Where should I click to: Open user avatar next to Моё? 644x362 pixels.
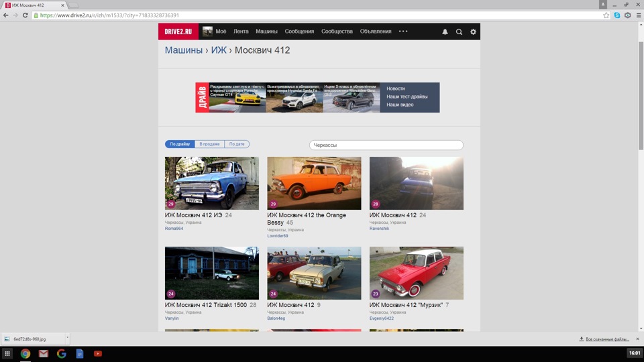pyautogui.click(x=207, y=32)
